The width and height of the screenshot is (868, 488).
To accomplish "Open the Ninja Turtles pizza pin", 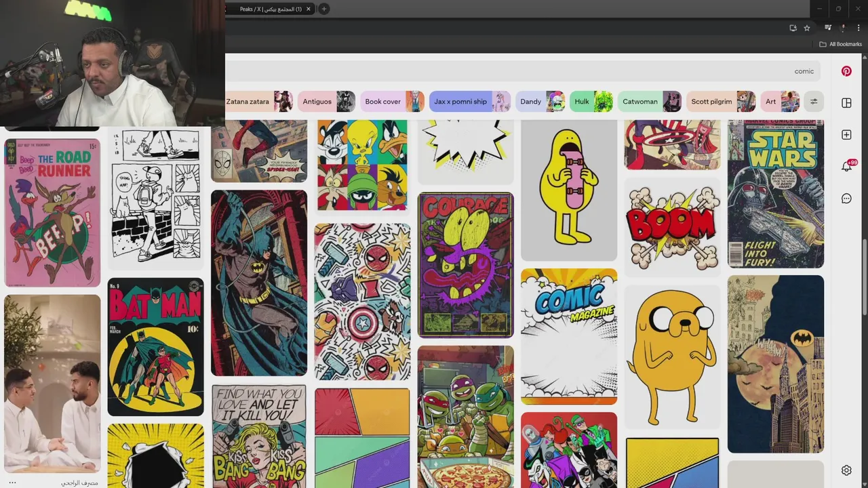I will [466, 417].
